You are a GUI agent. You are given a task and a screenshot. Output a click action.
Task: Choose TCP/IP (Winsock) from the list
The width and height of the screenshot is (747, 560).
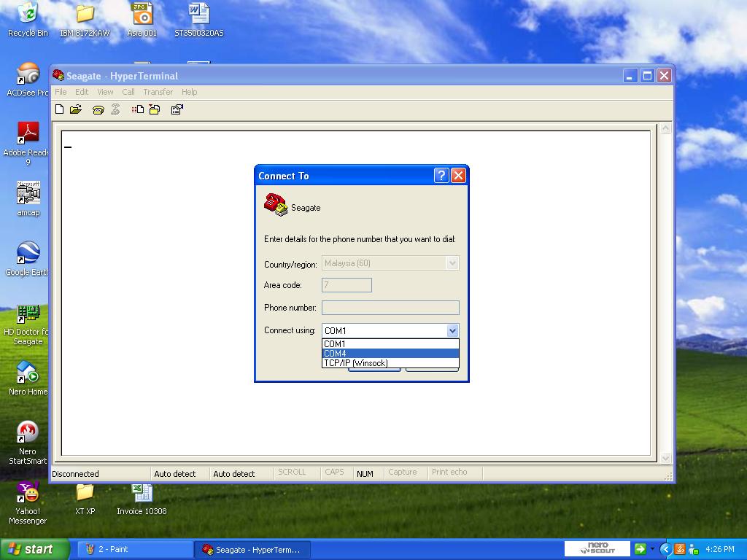pyautogui.click(x=390, y=363)
